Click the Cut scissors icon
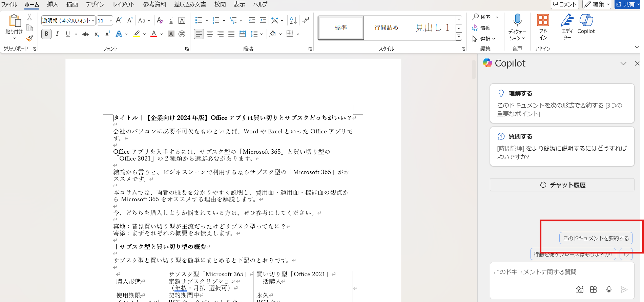 [29, 17]
